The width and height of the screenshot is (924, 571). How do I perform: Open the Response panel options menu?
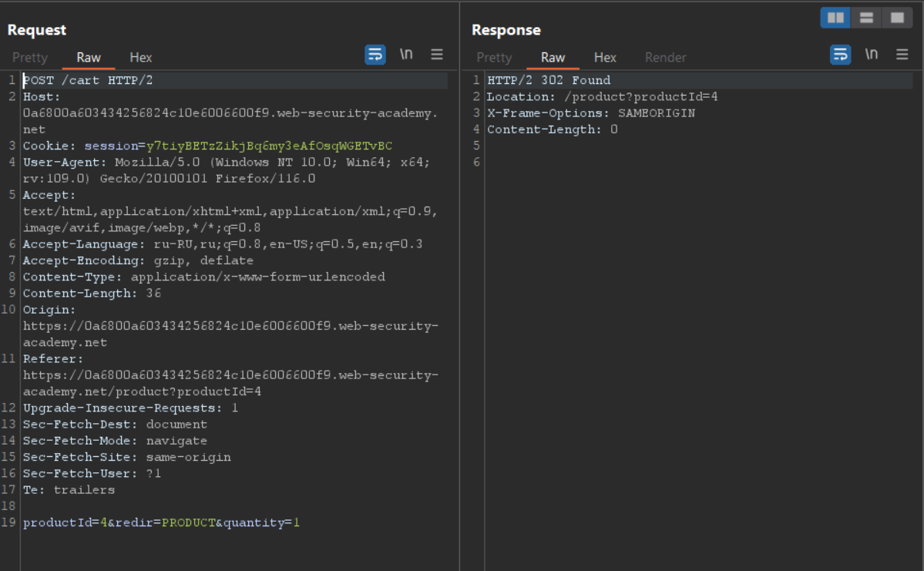902,55
